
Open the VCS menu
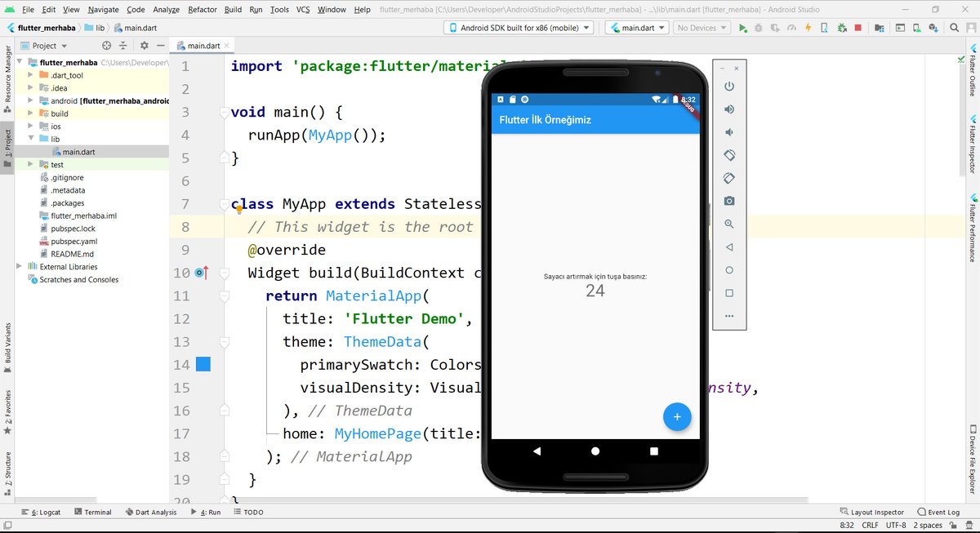303,10
